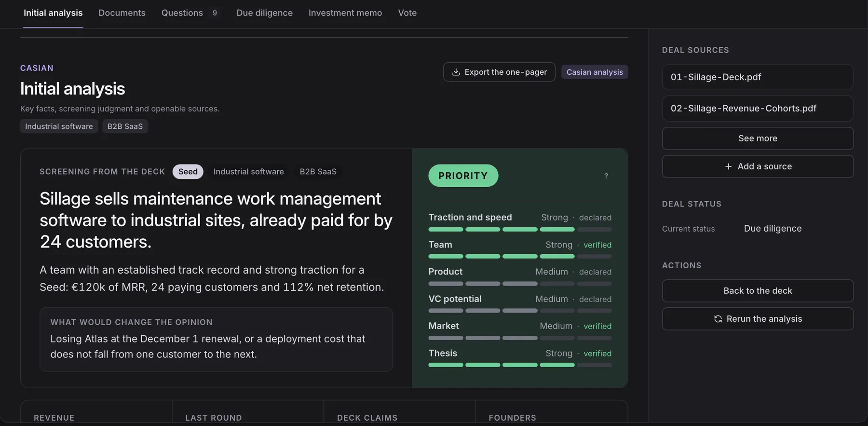Image resolution: width=868 pixels, height=426 pixels.
Task: Select the Seed stage chip
Action: click(188, 172)
